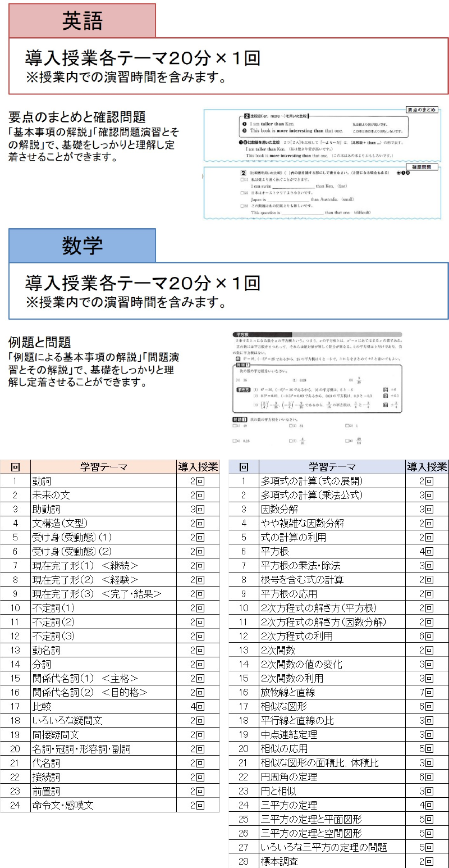Click the 名詞・冠詞・形容詞・副詞 theme cell
The width and height of the screenshot is (449, 868).
point(103,748)
